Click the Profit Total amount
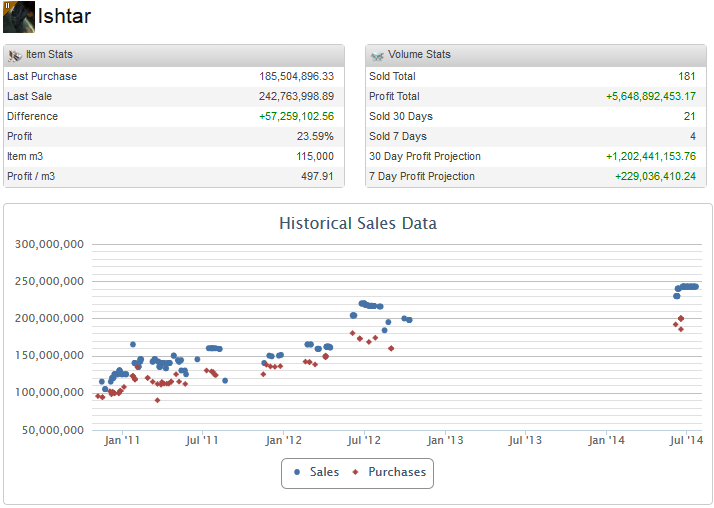 pos(650,96)
